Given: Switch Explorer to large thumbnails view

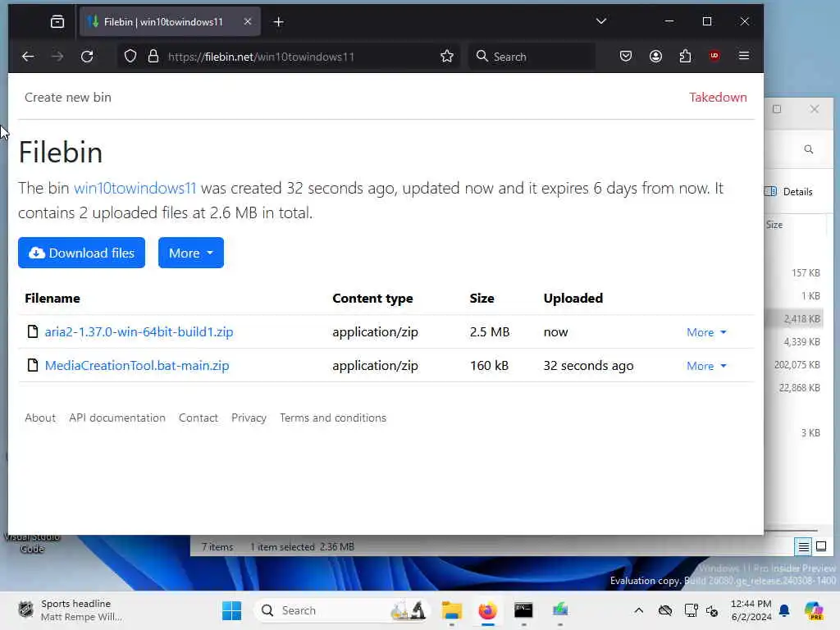Looking at the screenshot, I should [x=821, y=547].
